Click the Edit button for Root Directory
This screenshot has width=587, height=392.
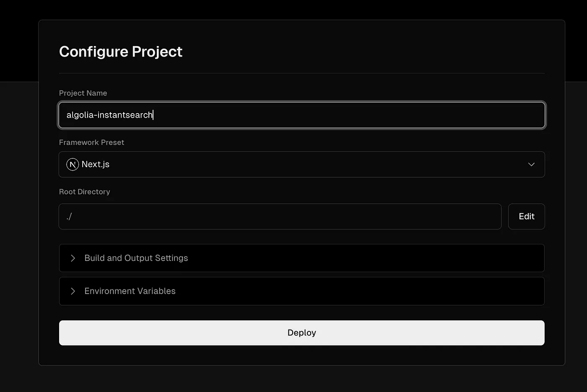526,217
